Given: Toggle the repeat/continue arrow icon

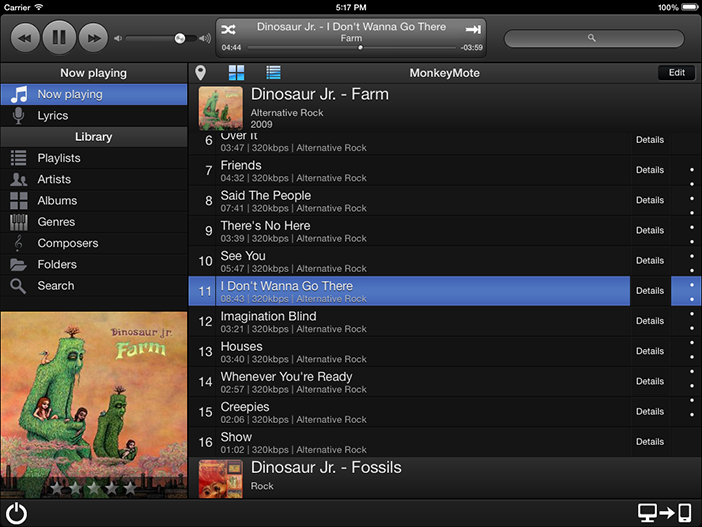Looking at the screenshot, I should (473, 30).
